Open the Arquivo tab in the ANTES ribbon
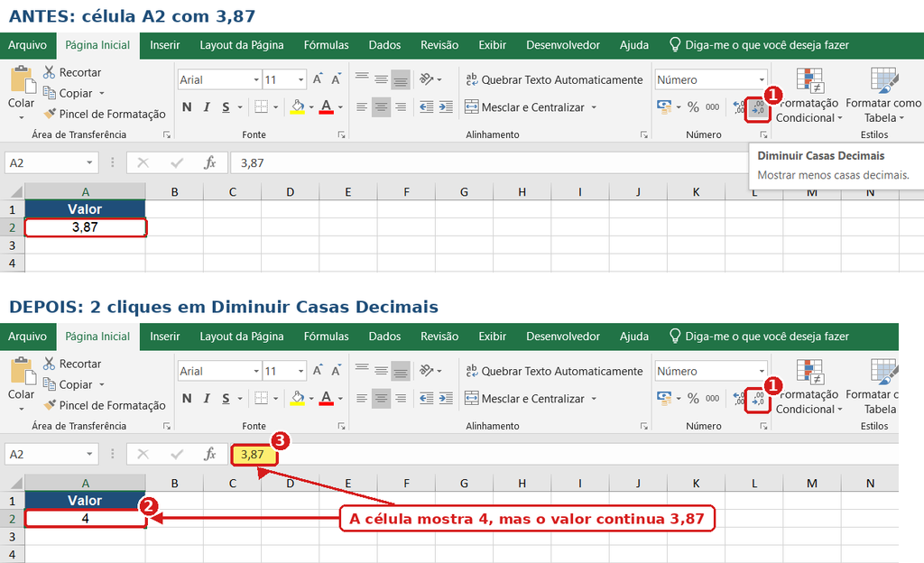This screenshot has height=563, width=924. point(27,45)
